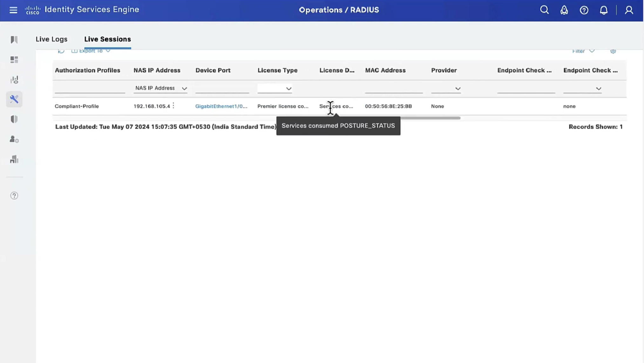Click the MAC Address filter input field
This screenshot has width=644, height=363.
[394, 89]
